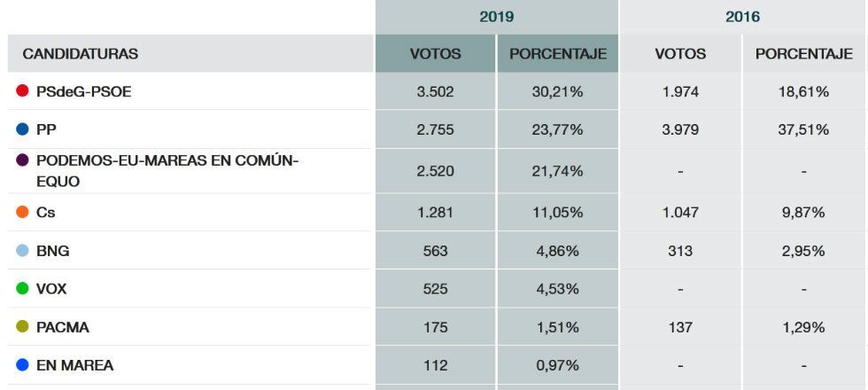Click the PODEMOS-EU-MAREAS EN COMÚN-EQUO name
This screenshot has width=868, height=390.
click(167, 170)
